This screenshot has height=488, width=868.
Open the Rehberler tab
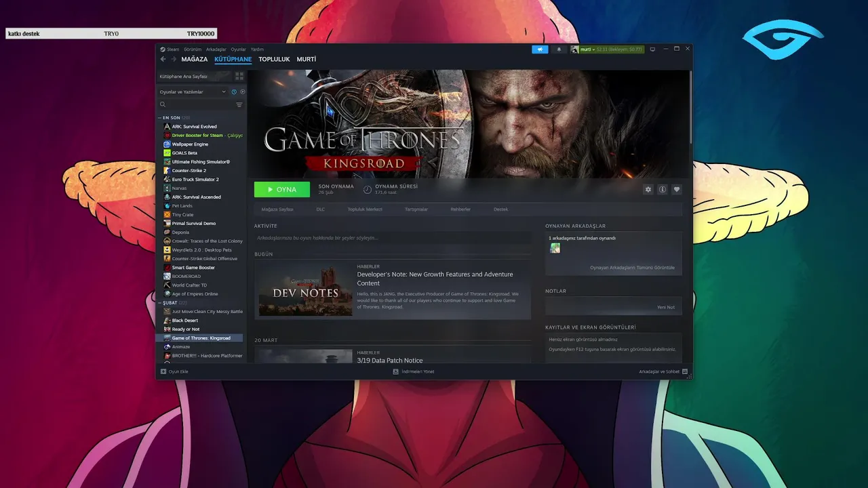click(460, 209)
